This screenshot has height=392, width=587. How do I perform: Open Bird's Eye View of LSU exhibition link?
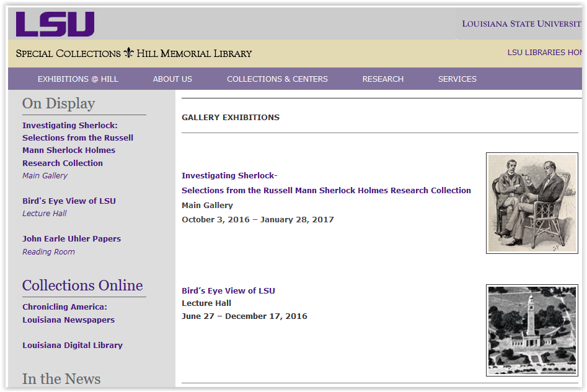click(x=228, y=290)
